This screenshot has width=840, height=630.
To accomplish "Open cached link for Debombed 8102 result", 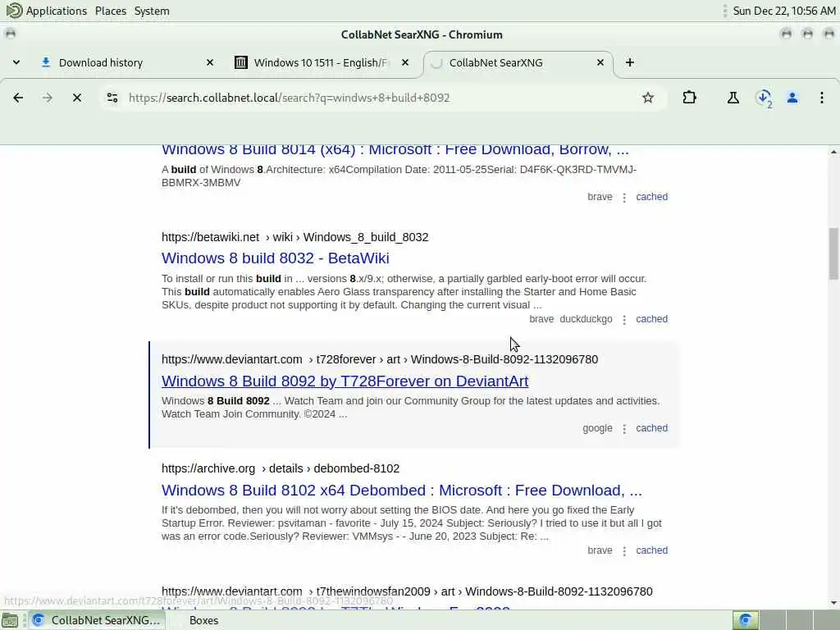I will pyautogui.click(x=651, y=550).
